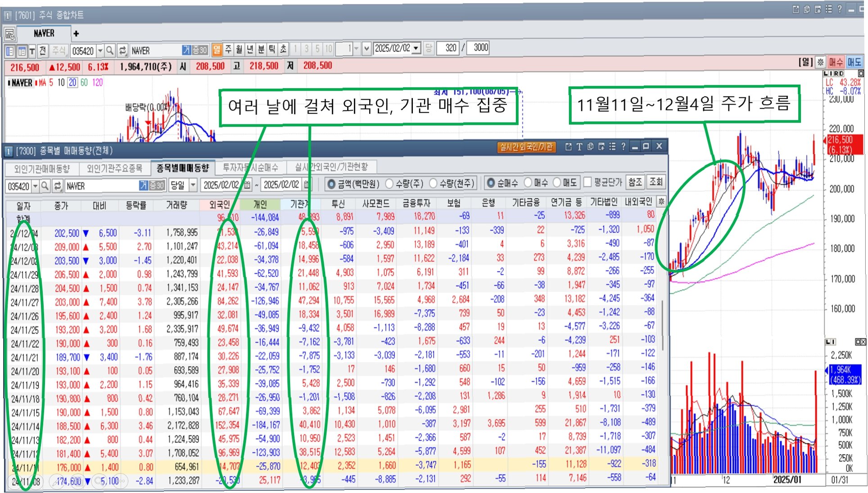The image size is (868, 493).
Task: Add a new chart tab with plus
Action: click(76, 33)
